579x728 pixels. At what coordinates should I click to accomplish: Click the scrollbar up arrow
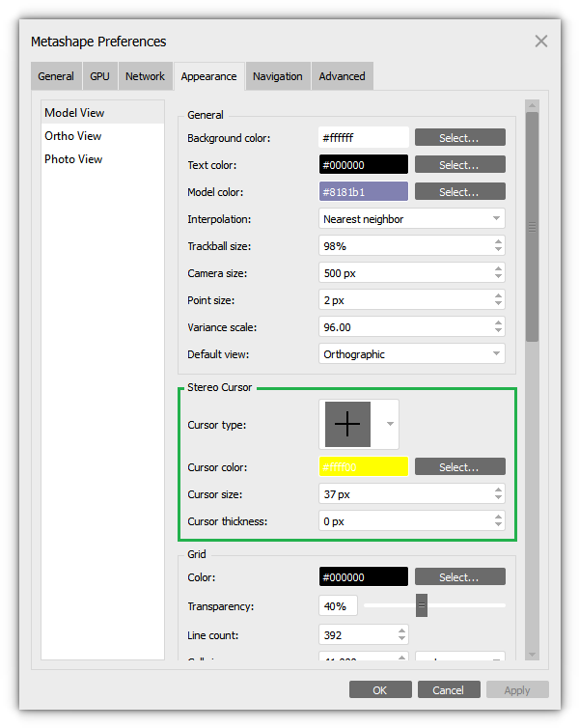(532, 105)
